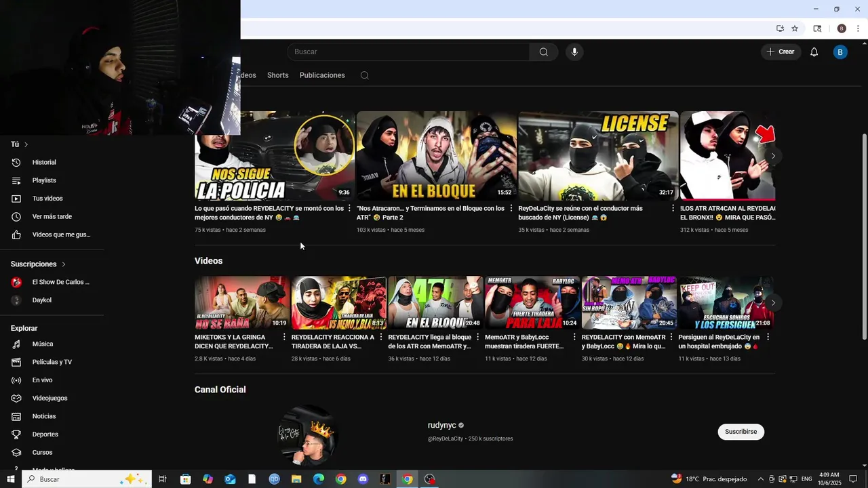Image resolution: width=868 pixels, height=488 pixels.
Task: Open YouTube notifications bell
Action: coord(814,52)
